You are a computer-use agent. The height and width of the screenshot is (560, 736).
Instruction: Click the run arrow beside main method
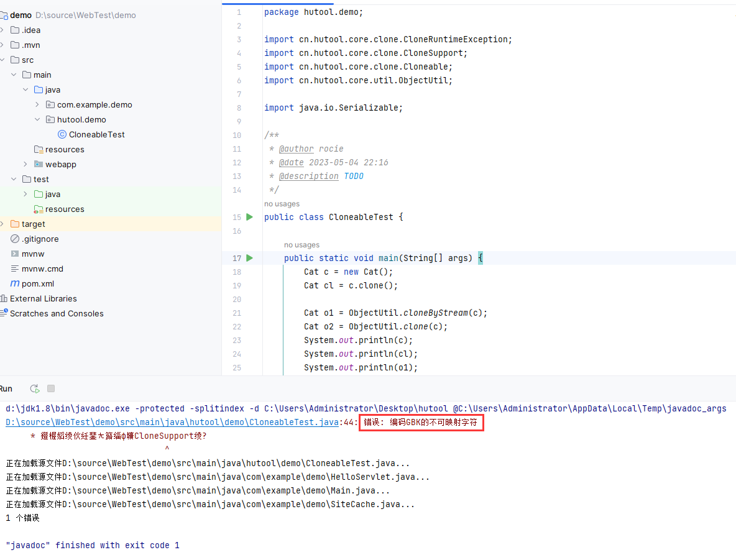coord(248,258)
